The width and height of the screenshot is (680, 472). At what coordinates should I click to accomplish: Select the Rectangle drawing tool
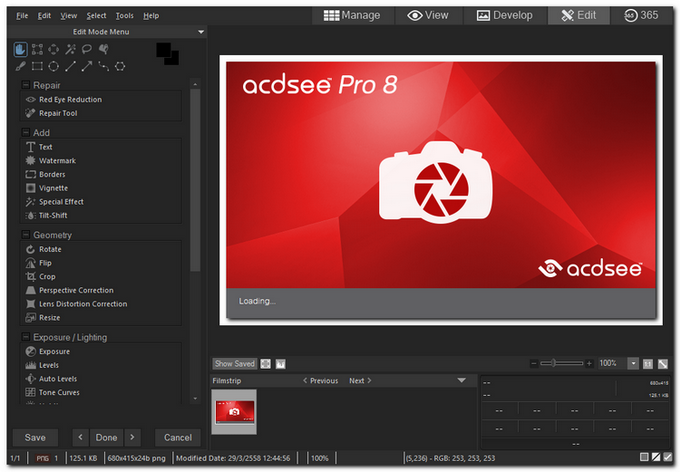(x=37, y=66)
